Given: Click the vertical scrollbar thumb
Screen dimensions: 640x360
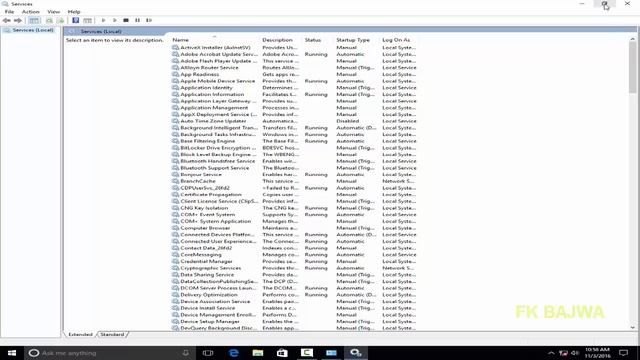Looking at the screenshot, I should [x=633, y=68].
